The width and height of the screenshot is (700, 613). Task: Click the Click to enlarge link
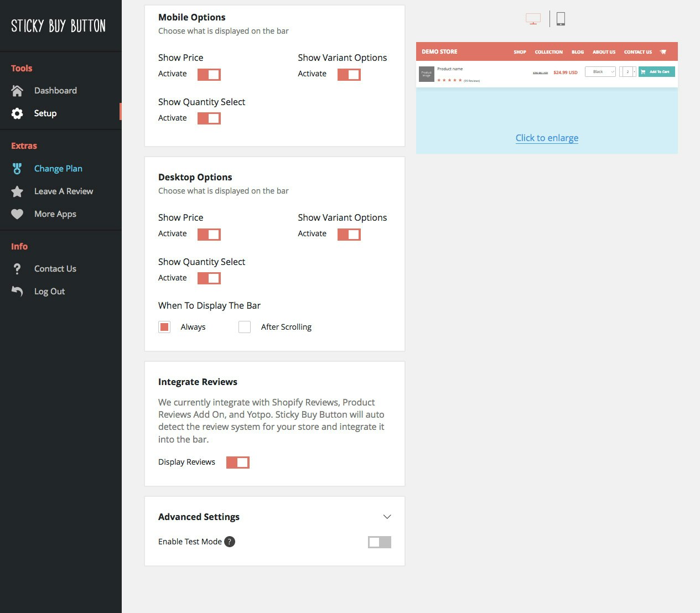click(x=547, y=137)
